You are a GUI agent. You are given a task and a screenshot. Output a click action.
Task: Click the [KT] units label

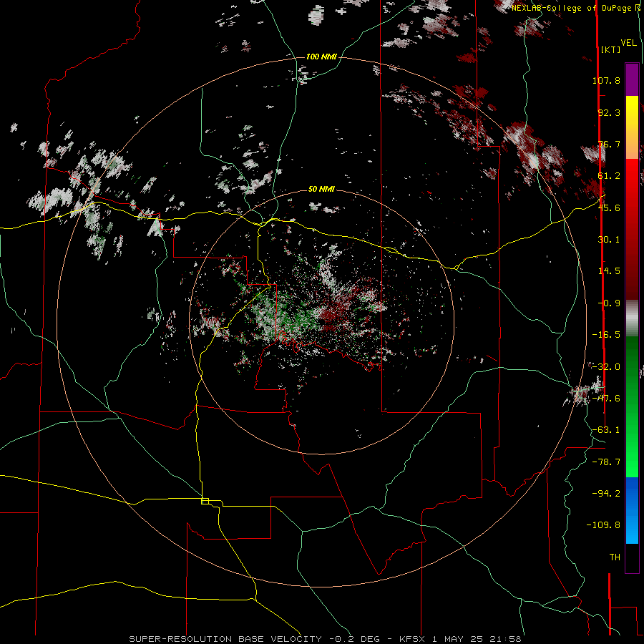click(611, 49)
